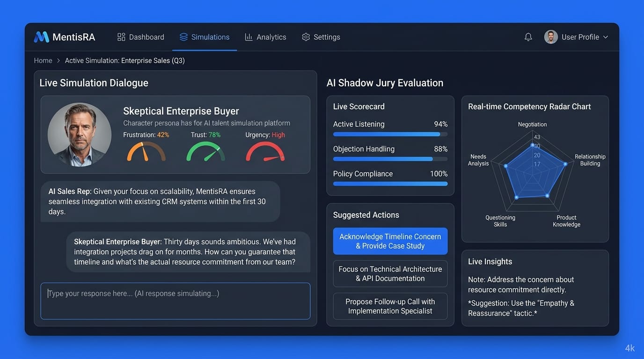Click the 100% Policy Compliance score
Image resolution: width=644 pixels, height=359 pixels.
[x=439, y=173]
